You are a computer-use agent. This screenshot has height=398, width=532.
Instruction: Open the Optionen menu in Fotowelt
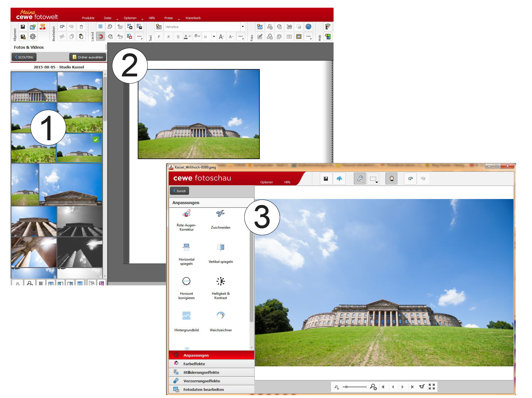tap(130, 18)
